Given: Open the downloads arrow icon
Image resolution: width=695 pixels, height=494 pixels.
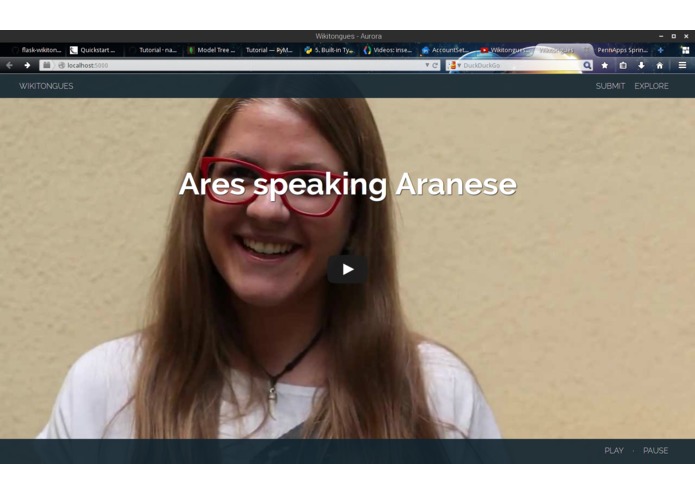Looking at the screenshot, I should pos(641,65).
